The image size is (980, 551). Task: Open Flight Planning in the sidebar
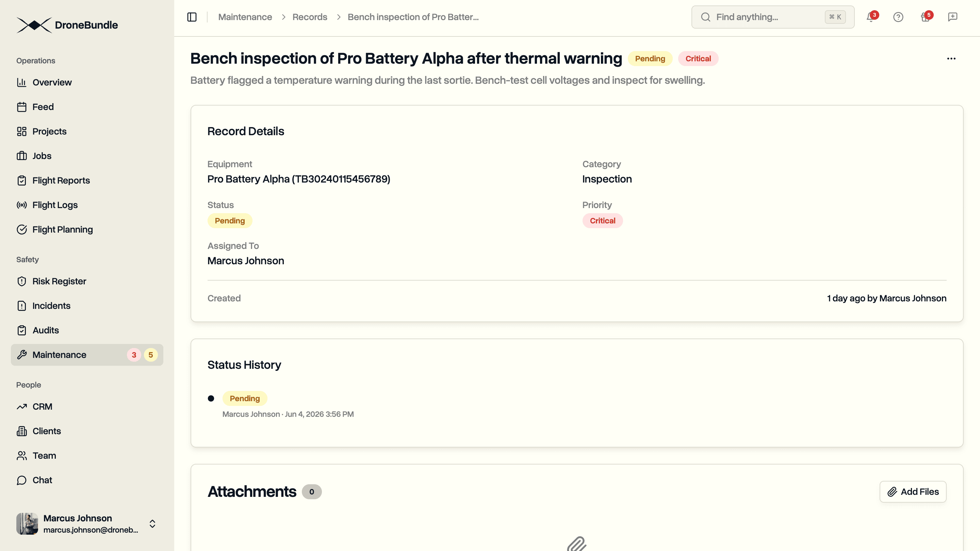tap(87, 230)
